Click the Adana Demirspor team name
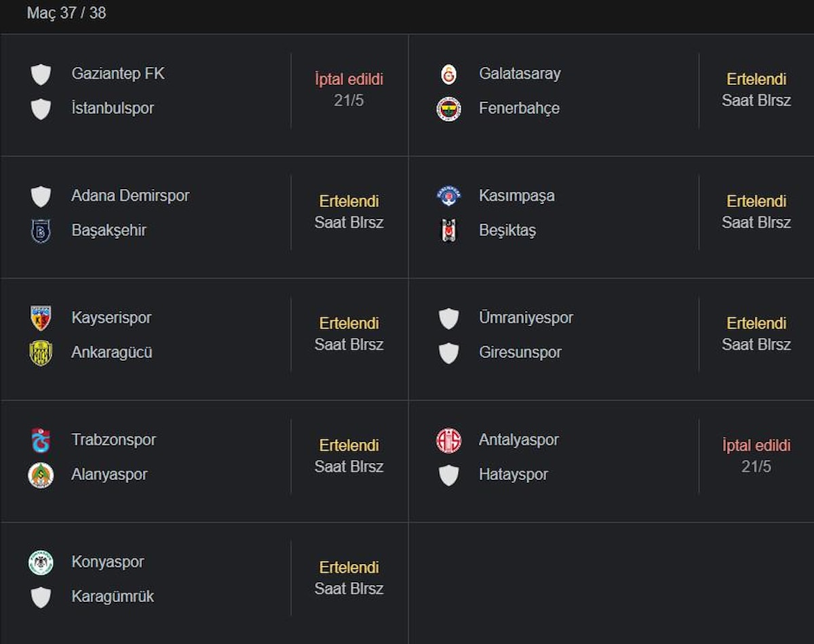 tap(130, 196)
